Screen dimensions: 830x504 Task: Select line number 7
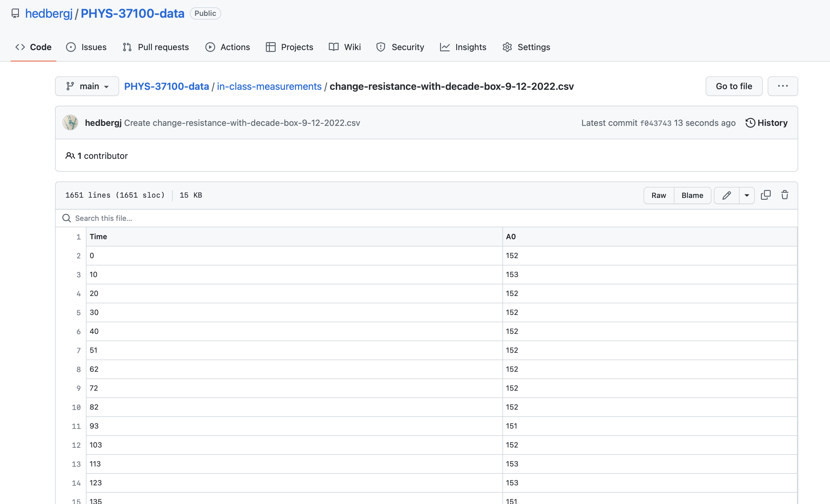click(x=78, y=350)
